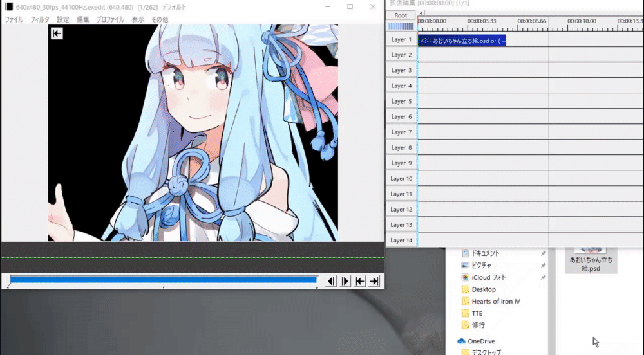Click the Root scene button

[401, 15]
